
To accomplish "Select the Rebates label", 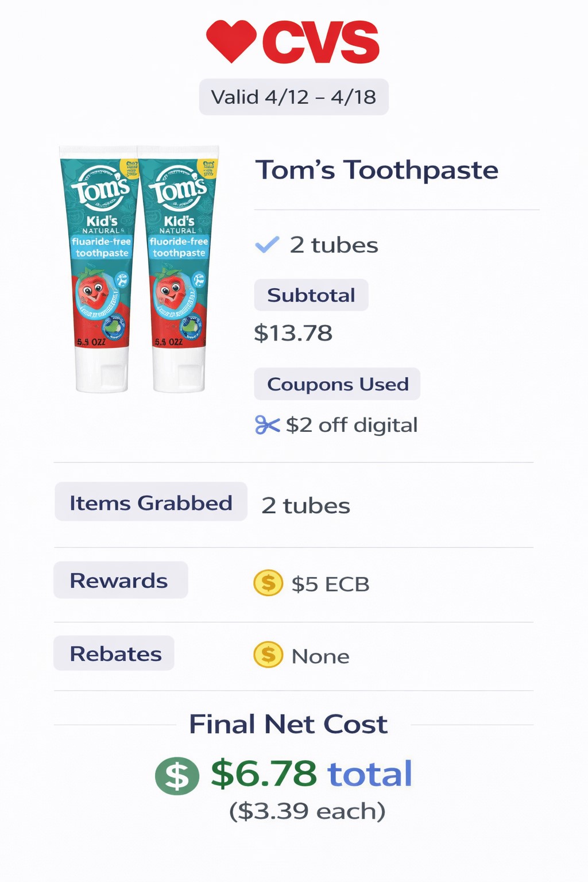I will [x=114, y=653].
